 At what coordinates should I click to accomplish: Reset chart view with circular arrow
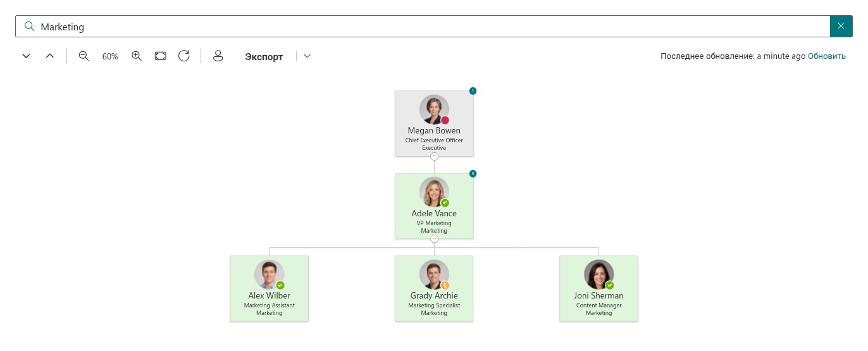(184, 56)
